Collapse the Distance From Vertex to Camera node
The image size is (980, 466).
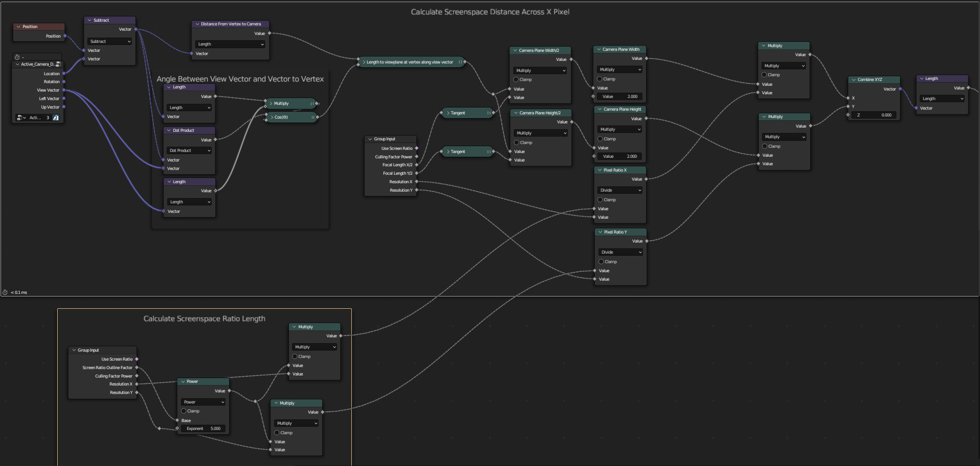pyautogui.click(x=197, y=24)
